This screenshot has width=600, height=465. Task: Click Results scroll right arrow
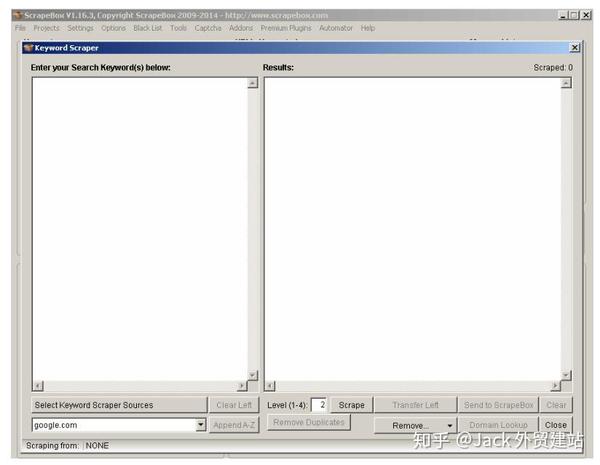(556, 386)
